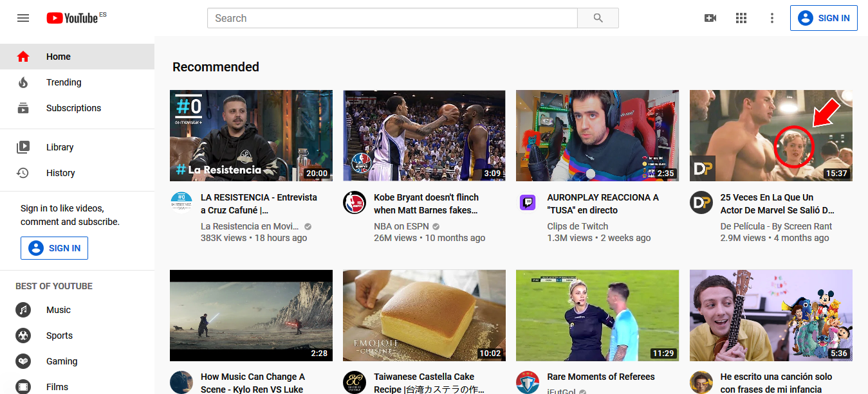Screen dimensions: 868x394
Task: Click the Home house icon
Action: click(x=23, y=57)
